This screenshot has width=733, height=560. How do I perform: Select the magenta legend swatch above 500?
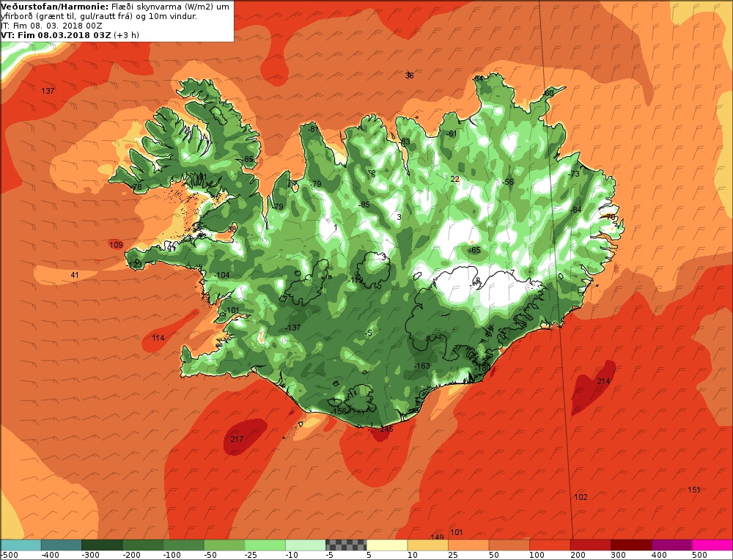tap(712, 545)
